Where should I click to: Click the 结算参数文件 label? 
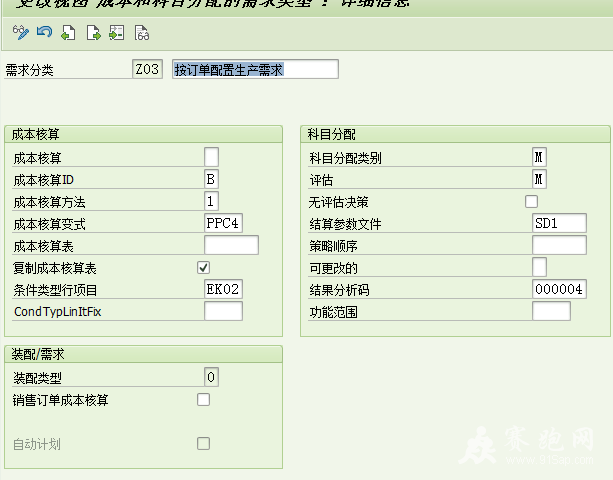click(345, 224)
